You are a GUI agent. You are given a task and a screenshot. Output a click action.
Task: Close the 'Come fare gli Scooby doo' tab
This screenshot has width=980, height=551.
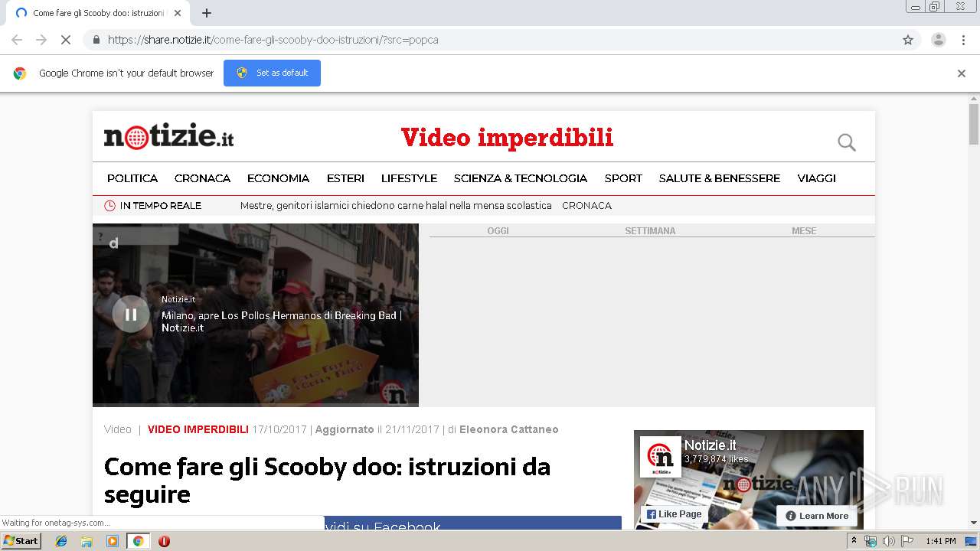click(178, 13)
